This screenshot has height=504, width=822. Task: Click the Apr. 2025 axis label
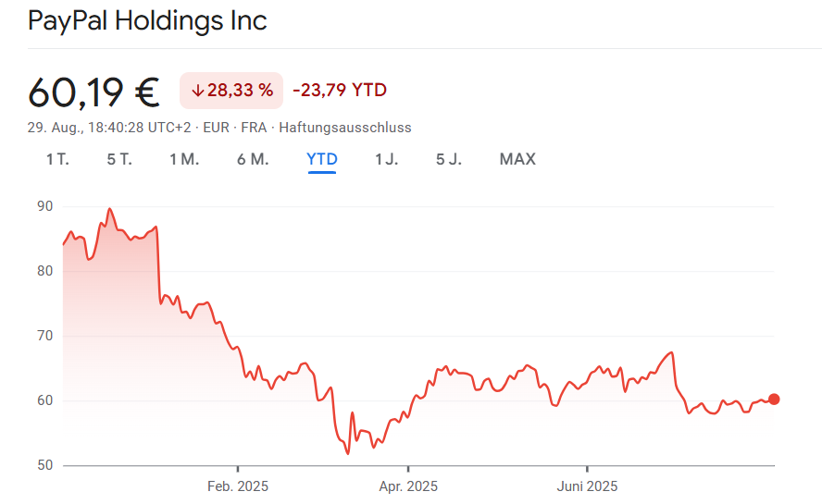point(408,486)
